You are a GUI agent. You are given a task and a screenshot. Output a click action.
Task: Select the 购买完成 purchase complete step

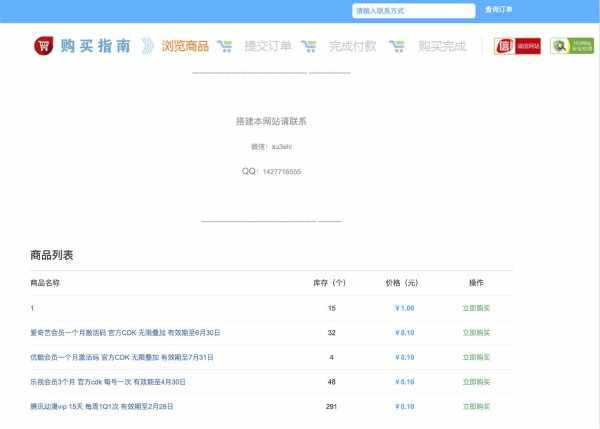click(x=442, y=46)
